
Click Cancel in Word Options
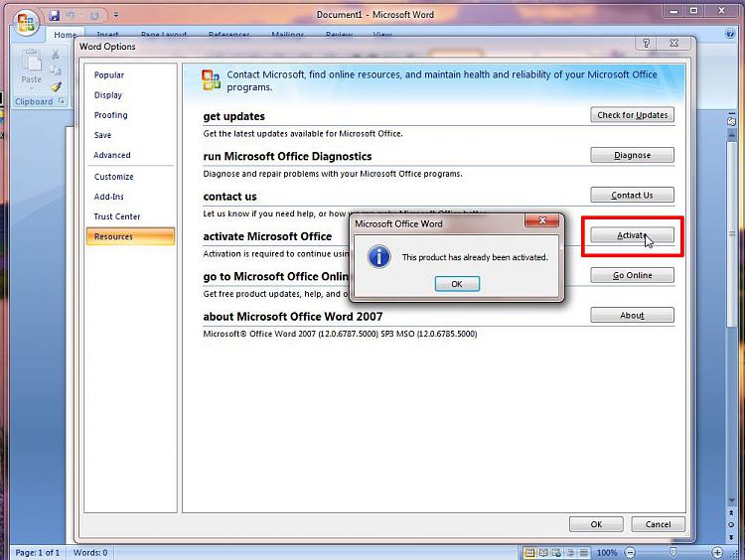658,524
